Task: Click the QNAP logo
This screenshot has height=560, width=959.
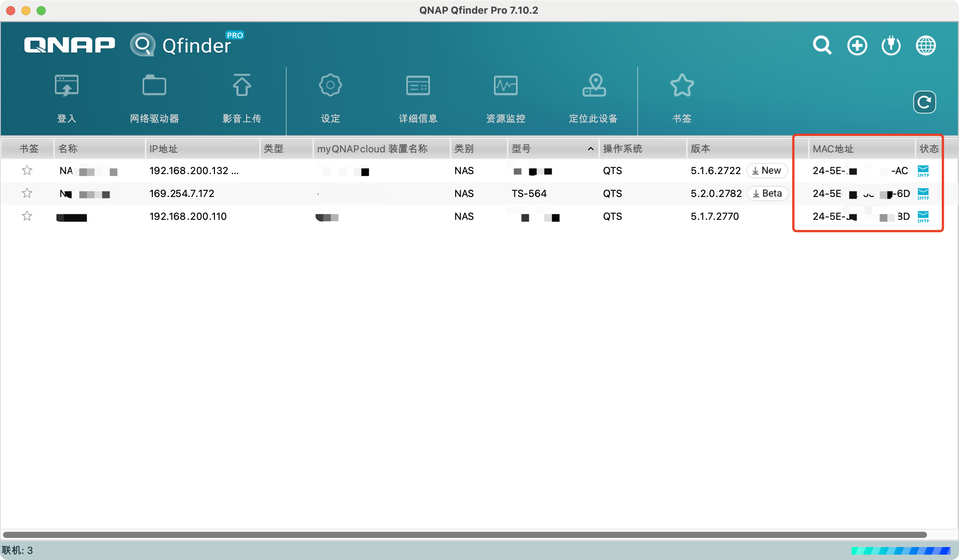Action: [x=69, y=45]
